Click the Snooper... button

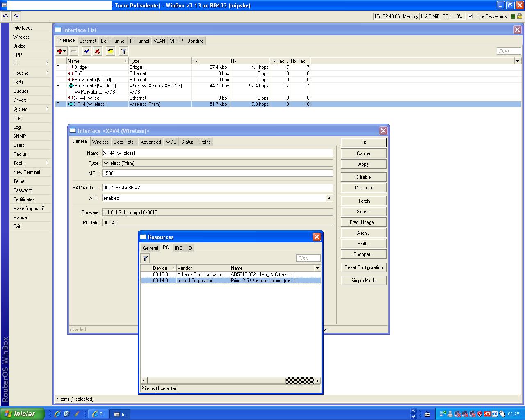click(x=364, y=254)
